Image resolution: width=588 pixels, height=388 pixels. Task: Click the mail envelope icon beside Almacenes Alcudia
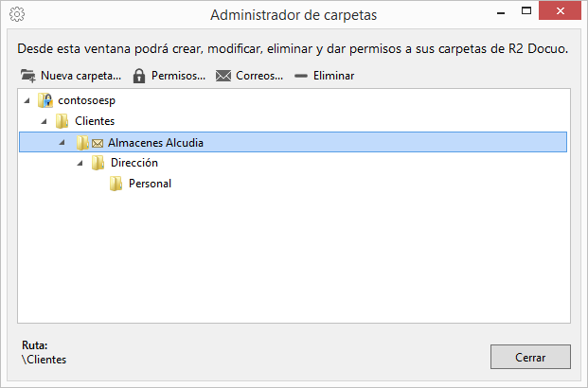pos(98,143)
